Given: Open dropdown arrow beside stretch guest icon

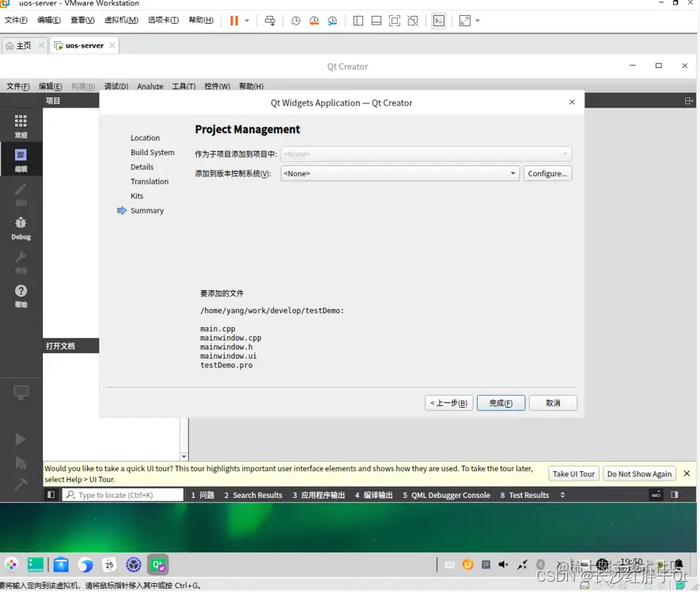Looking at the screenshot, I should click(477, 21).
